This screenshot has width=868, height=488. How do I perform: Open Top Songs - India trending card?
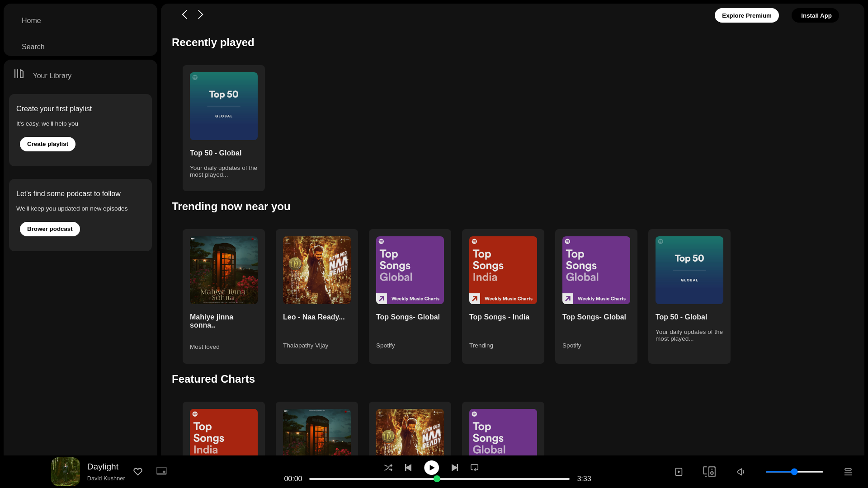point(503,296)
